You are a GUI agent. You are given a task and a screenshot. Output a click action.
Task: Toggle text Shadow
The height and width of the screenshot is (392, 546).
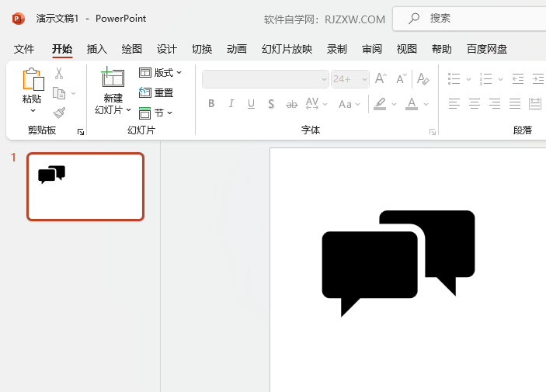[271, 104]
